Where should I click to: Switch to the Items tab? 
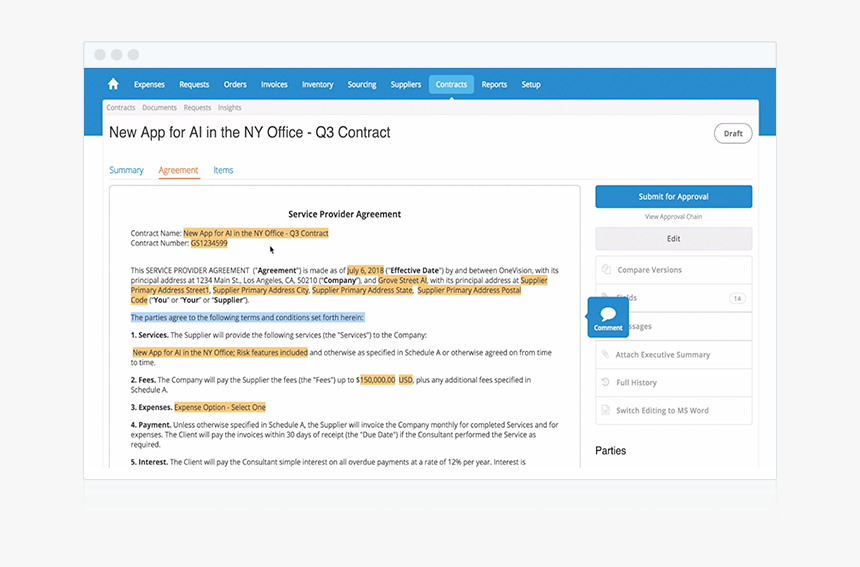(x=223, y=170)
